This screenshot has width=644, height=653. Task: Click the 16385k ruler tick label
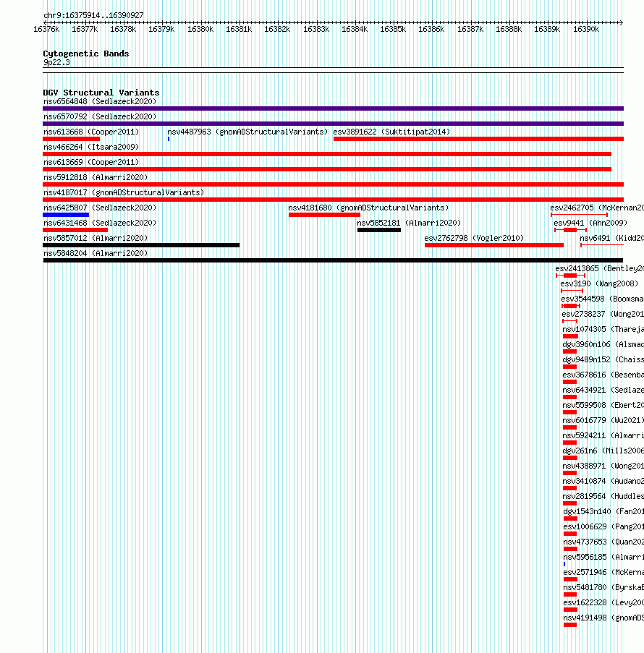pos(393,29)
